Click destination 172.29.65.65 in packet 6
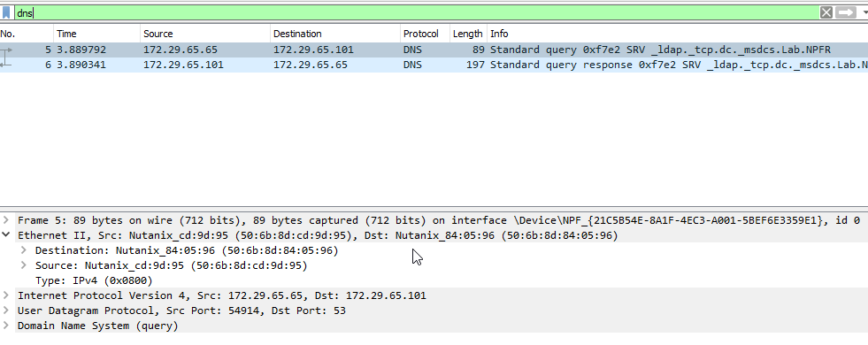Viewport: 868px width, 345px height. click(x=311, y=65)
